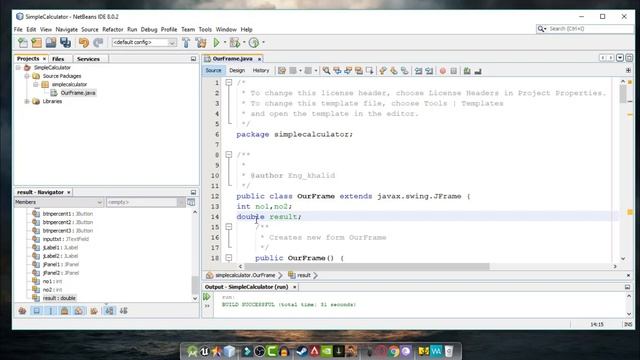The width and height of the screenshot is (640, 360).
Task: Click the editor Last Edit icon
Action: coord(282,71)
